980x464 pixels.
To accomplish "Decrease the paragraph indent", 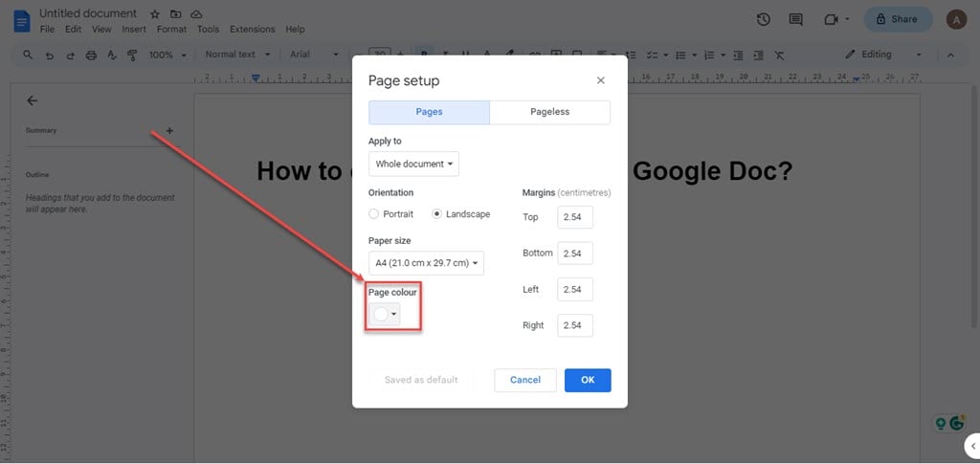I will pos(738,55).
